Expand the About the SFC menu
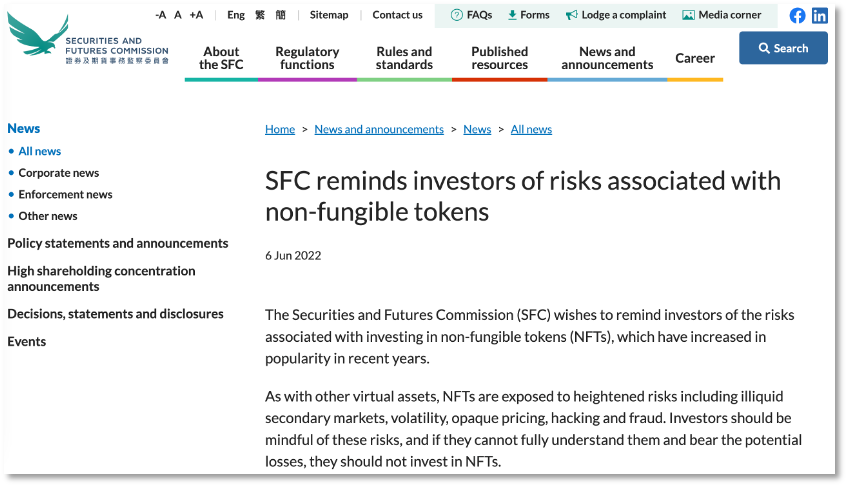The width and height of the screenshot is (848, 488). pyautogui.click(x=221, y=58)
